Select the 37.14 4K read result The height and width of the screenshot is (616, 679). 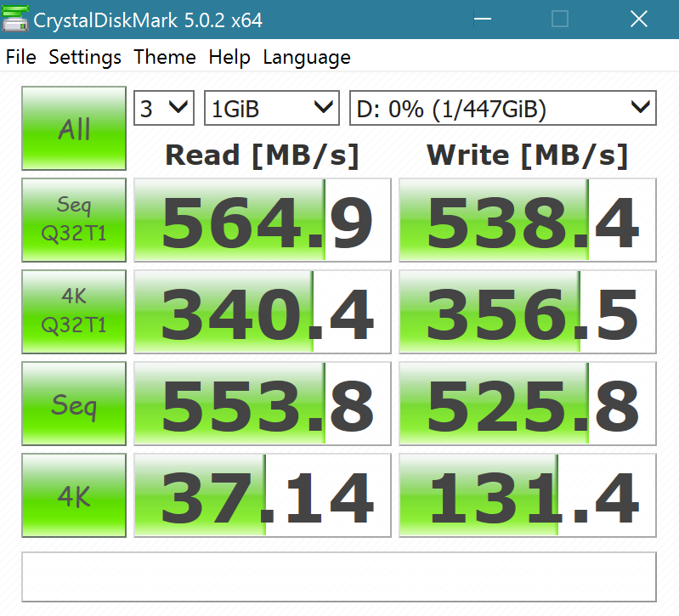263,495
